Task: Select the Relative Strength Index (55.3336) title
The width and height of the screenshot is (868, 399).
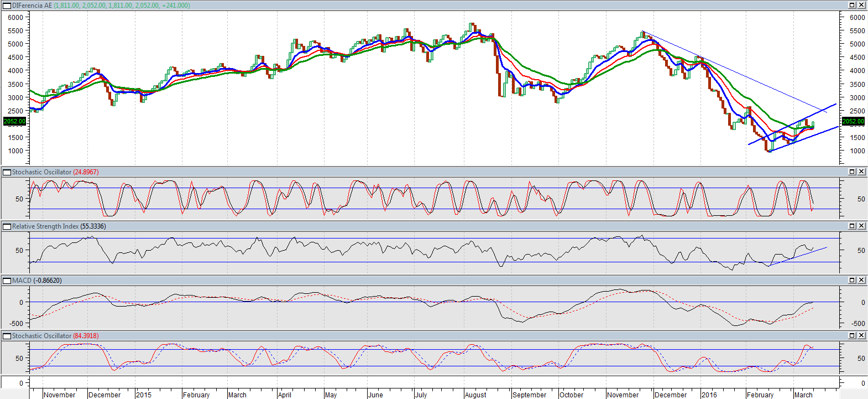Action: 59,226
